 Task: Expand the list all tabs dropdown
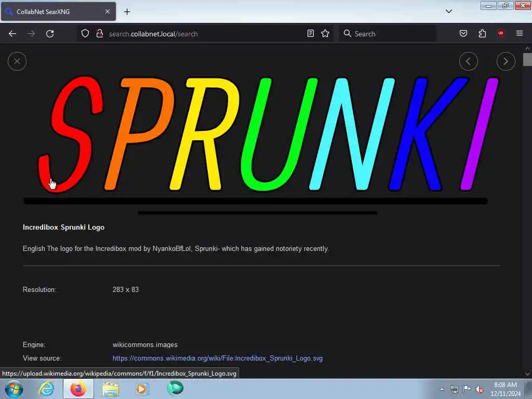[x=448, y=11]
